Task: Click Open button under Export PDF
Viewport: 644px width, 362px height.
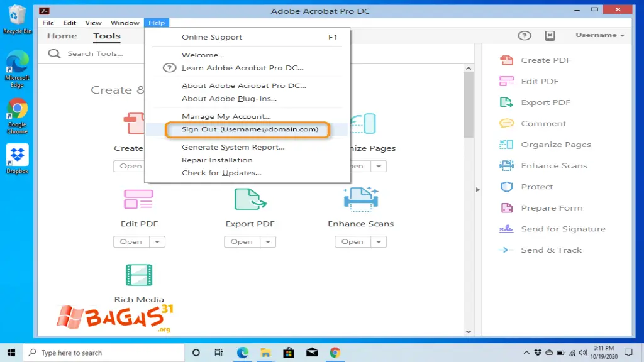Action: pos(242,242)
